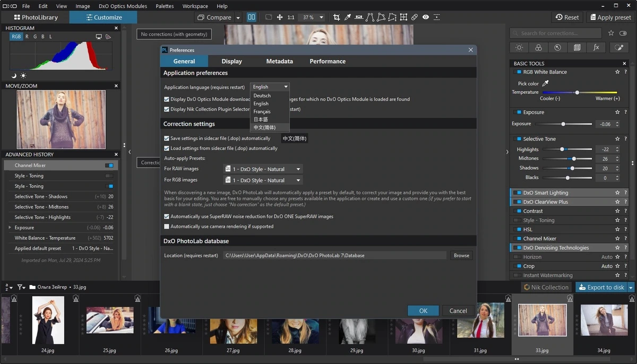637x364 pixels.
Task: Switch to side-by-side split view
Action: click(252, 18)
